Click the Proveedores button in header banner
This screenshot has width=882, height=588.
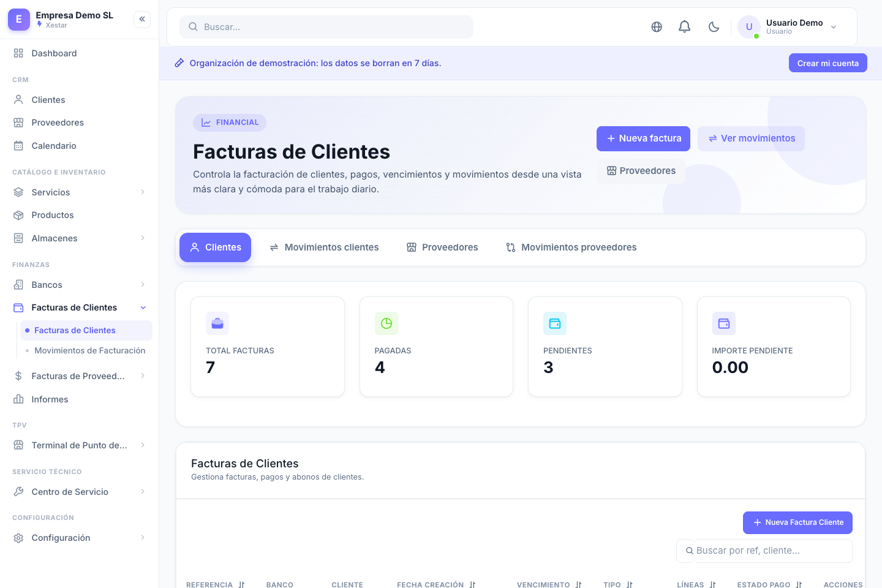(641, 171)
